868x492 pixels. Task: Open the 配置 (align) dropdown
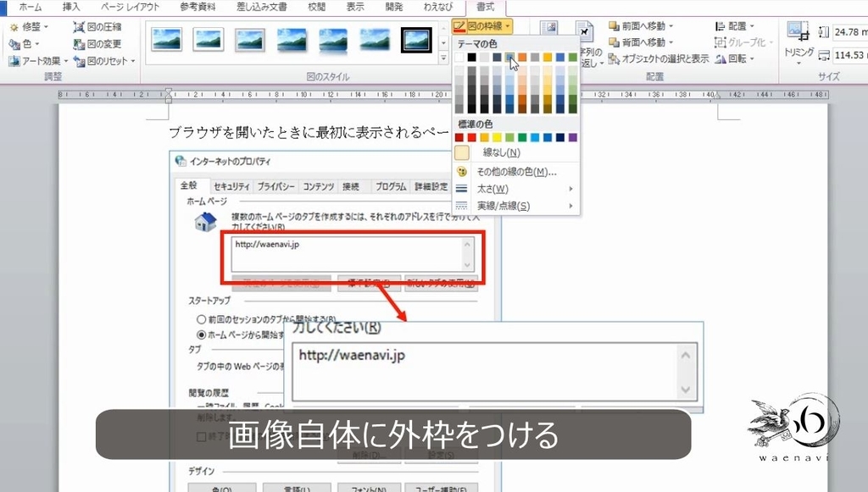pos(735,26)
